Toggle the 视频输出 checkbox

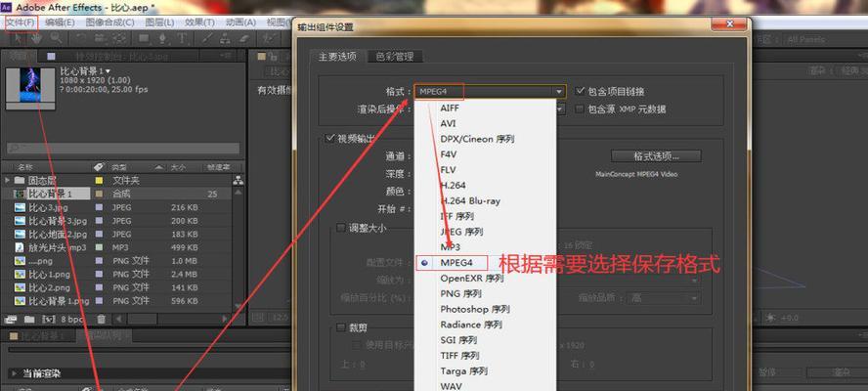tap(330, 138)
